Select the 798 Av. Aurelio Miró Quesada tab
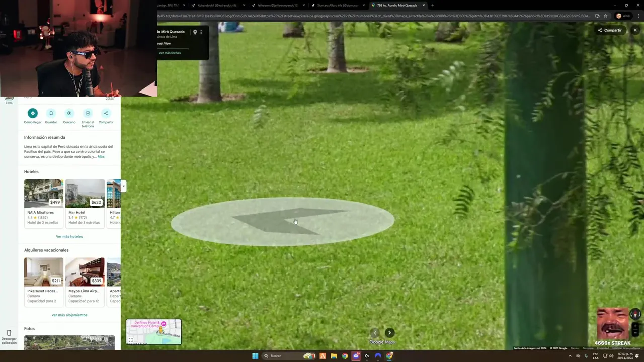This screenshot has width=644, height=362. click(x=397, y=5)
